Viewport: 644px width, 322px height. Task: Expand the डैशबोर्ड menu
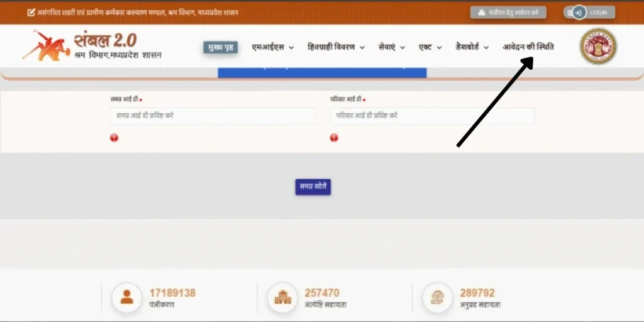click(x=472, y=47)
